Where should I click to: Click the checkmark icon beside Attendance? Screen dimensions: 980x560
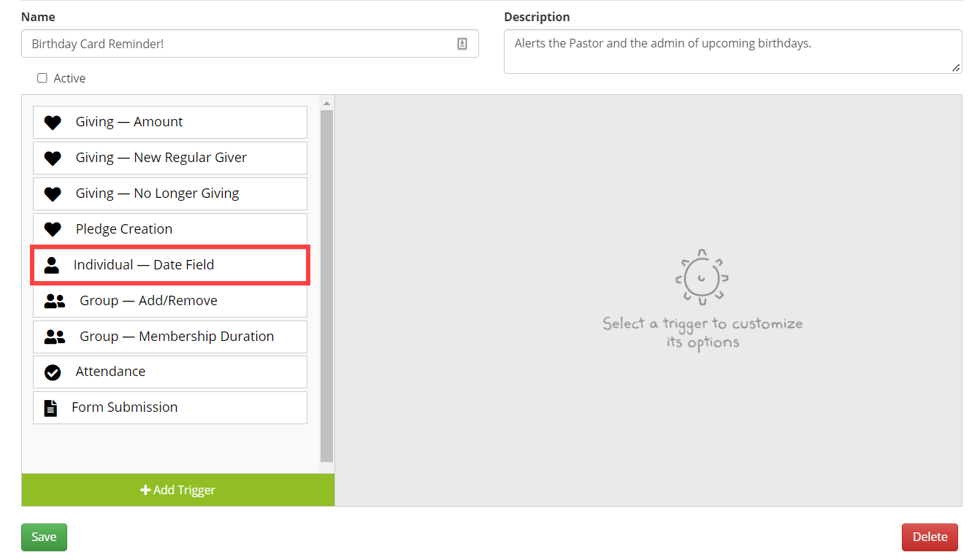pos(53,372)
